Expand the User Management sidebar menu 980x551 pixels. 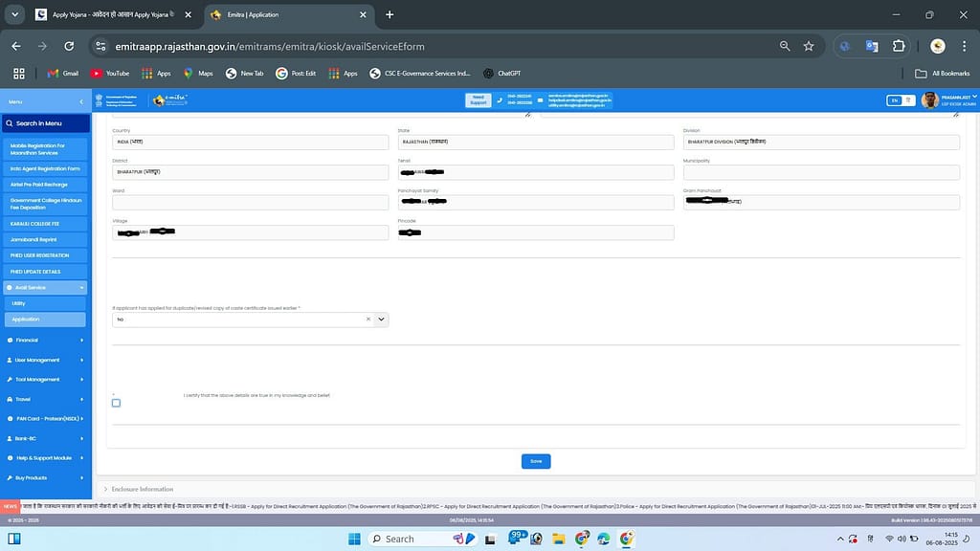point(46,360)
